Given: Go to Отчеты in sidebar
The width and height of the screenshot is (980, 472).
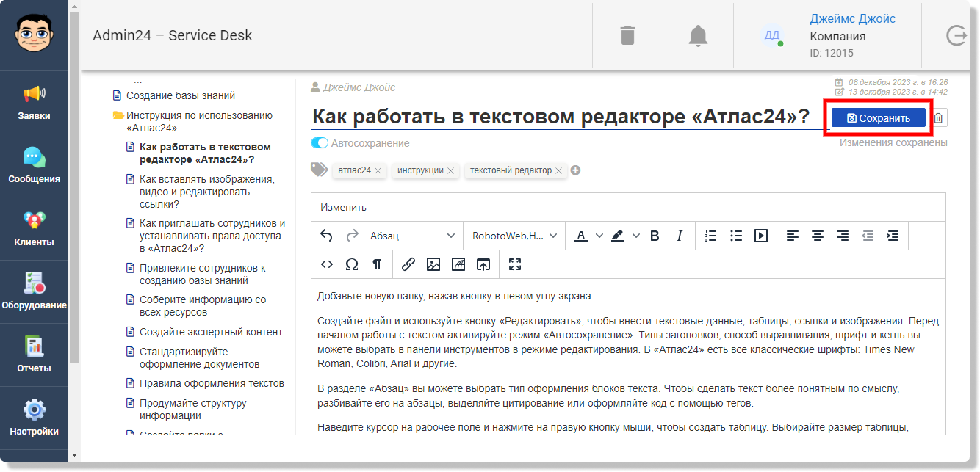Looking at the screenshot, I should [35, 355].
